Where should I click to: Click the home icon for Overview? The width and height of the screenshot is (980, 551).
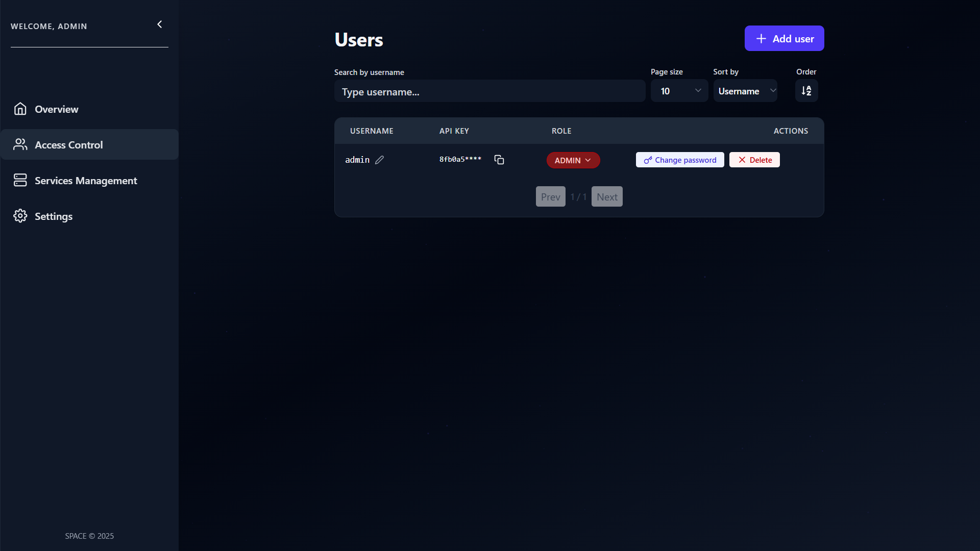20,109
